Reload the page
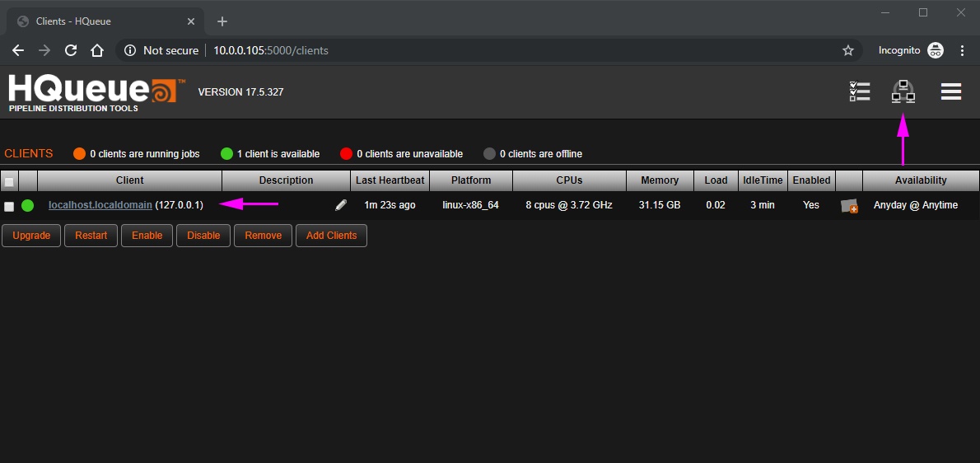 (x=71, y=50)
